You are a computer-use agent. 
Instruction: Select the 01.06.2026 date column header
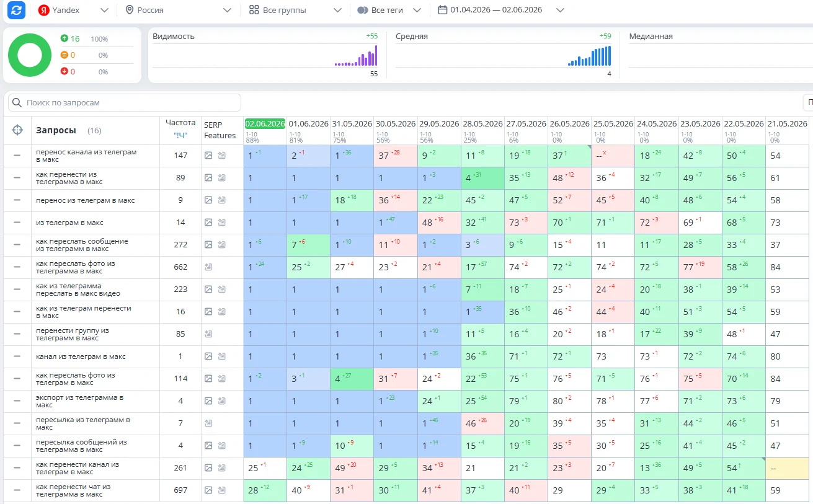[x=308, y=124]
